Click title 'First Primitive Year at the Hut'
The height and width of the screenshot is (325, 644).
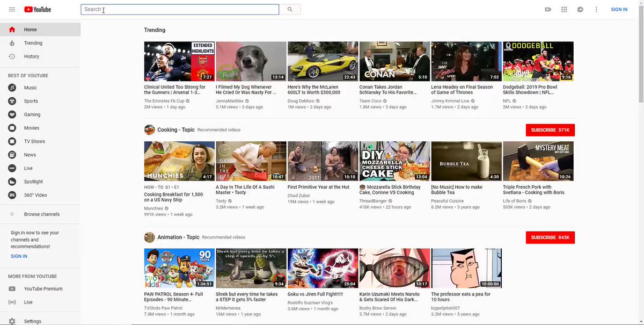point(318,187)
